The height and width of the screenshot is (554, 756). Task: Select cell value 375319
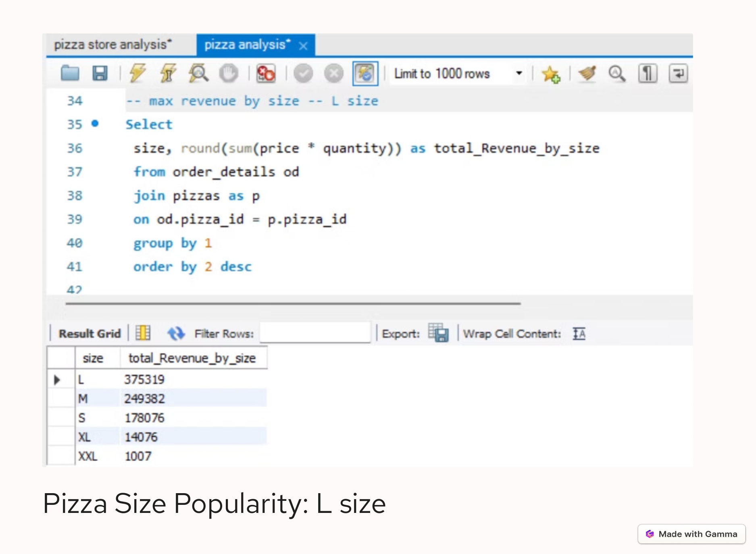(x=144, y=380)
